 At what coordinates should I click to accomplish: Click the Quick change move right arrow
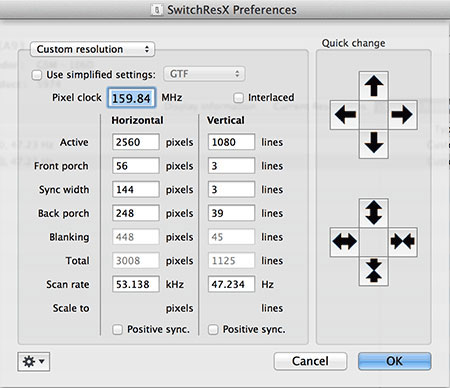pos(403,115)
